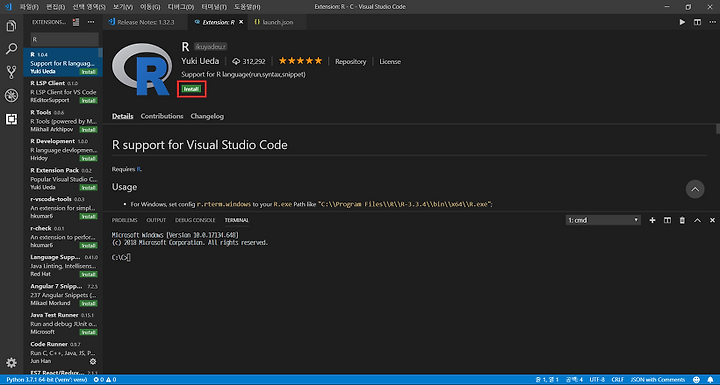The height and width of the screenshot is (385, 720).
Task: Click the Run play icon in editor toolbar
Action: [682, 22]
